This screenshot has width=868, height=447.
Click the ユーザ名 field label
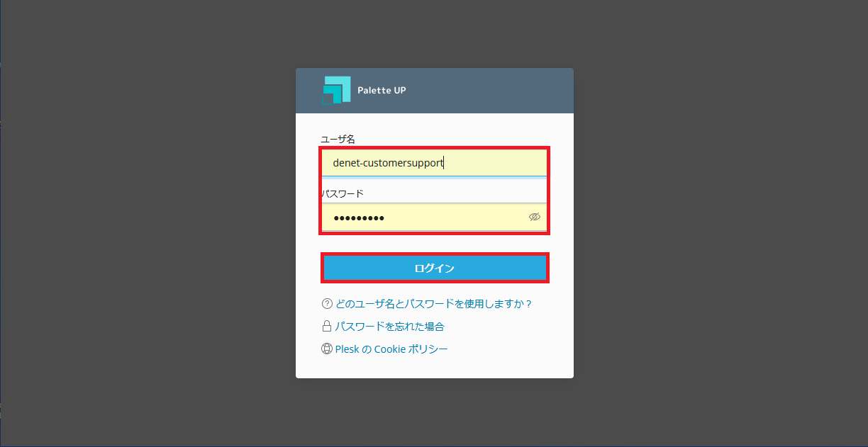click(338, 140)
